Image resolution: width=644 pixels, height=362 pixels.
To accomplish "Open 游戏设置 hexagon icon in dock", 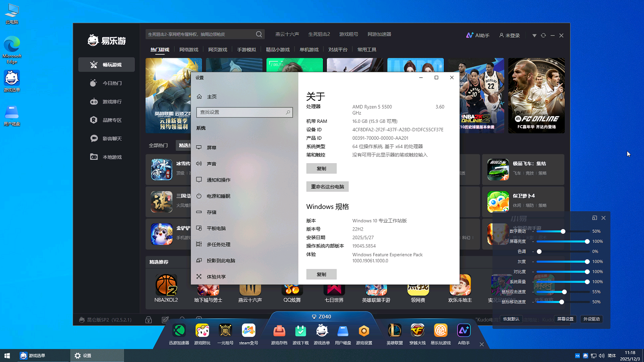I will point(364,331).
